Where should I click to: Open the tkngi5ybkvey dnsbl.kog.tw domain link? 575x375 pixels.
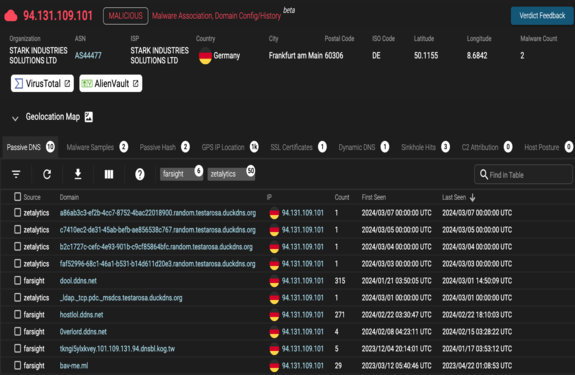tap(117, 349)
